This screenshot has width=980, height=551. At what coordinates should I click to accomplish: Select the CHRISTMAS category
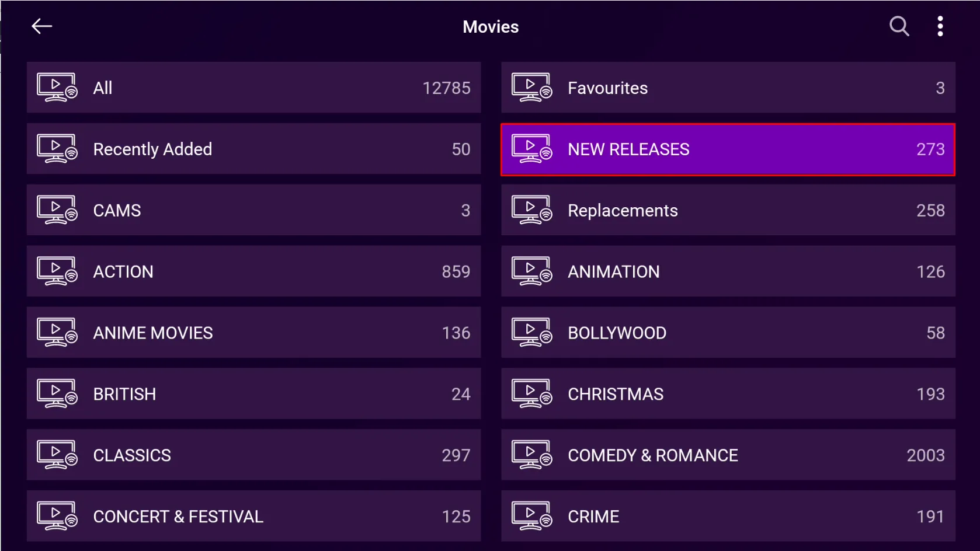728,394
